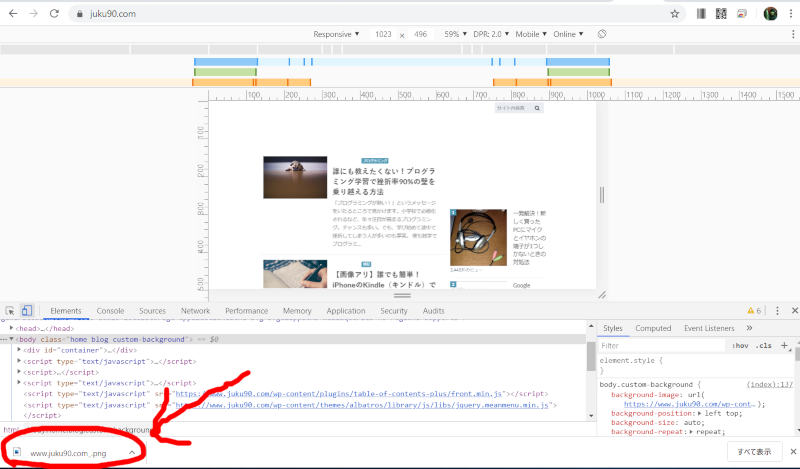The height and width of the screenshot is (469, 800).
Task: Bookmark this page with the star icon
Action: point(674,14)
